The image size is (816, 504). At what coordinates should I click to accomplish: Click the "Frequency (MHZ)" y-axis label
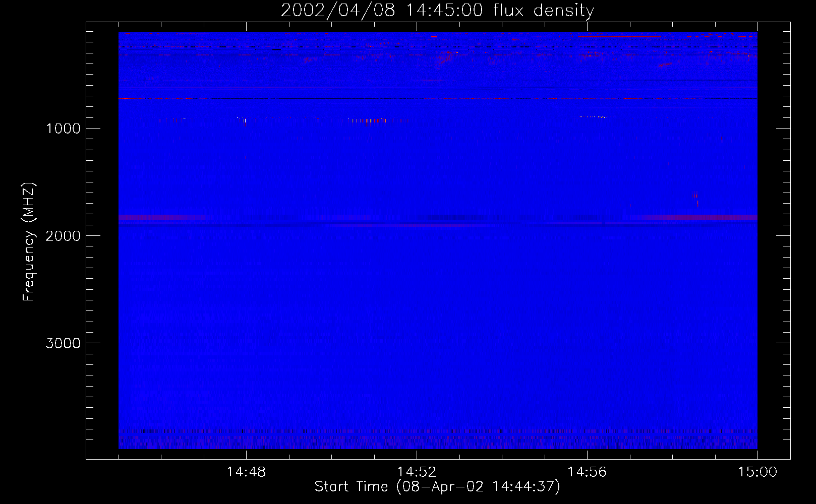pyautogui.click(x=29, y=242)
